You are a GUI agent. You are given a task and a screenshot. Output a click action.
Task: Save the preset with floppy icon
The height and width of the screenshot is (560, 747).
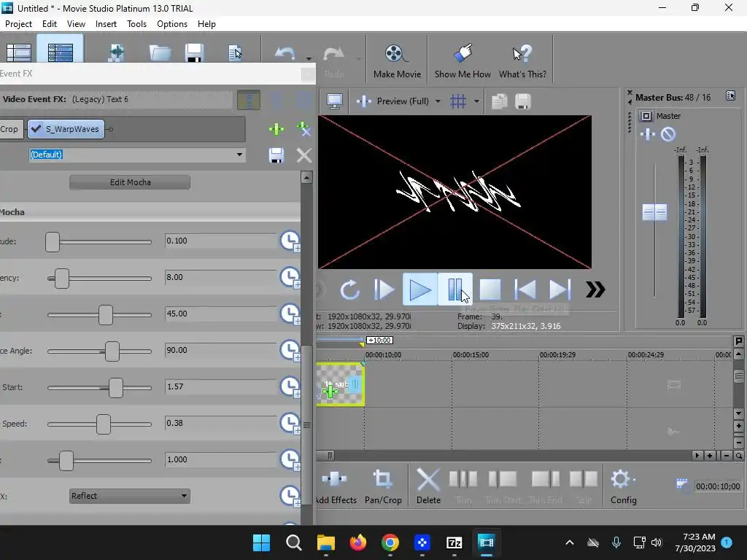pos(276,155)
